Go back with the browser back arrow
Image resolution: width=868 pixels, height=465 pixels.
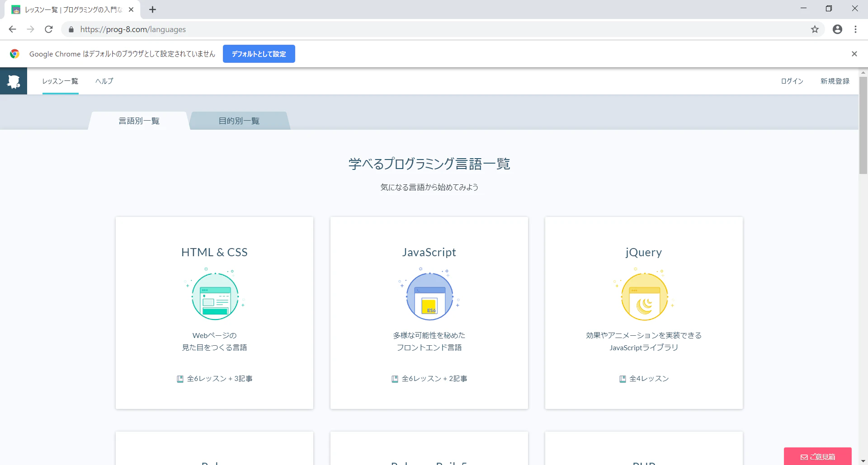(x=12, y=29)
